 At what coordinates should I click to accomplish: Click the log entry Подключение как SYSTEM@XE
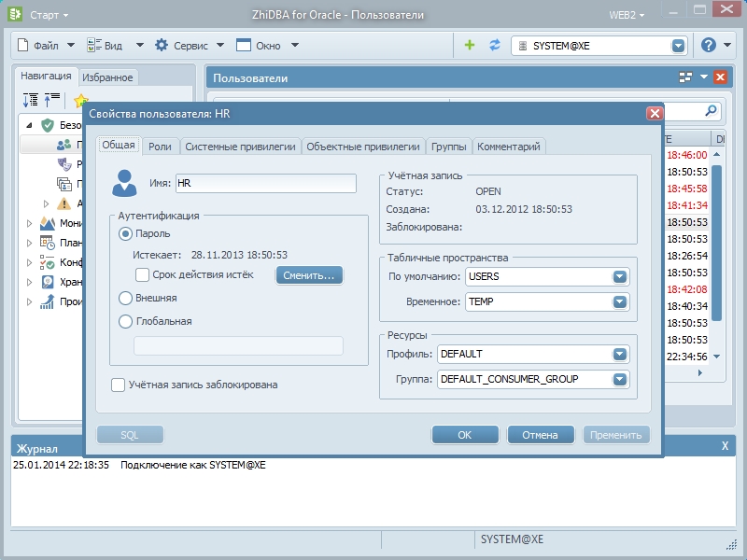[x=193, y=465]
